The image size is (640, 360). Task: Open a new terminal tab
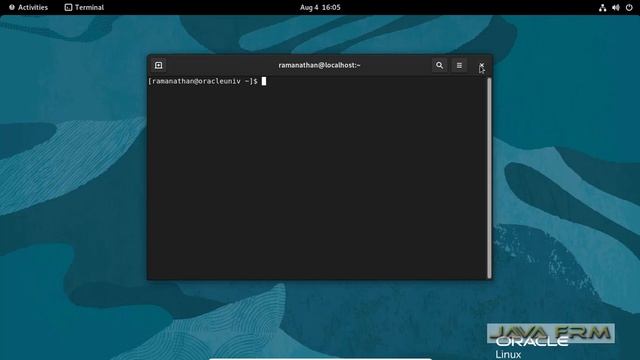[159, 65]
